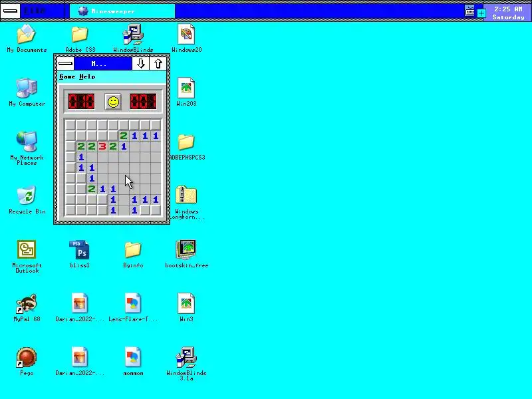Click the clock showing 2:25 AM Saturday

pyautogui.click(x=507, y=13)
